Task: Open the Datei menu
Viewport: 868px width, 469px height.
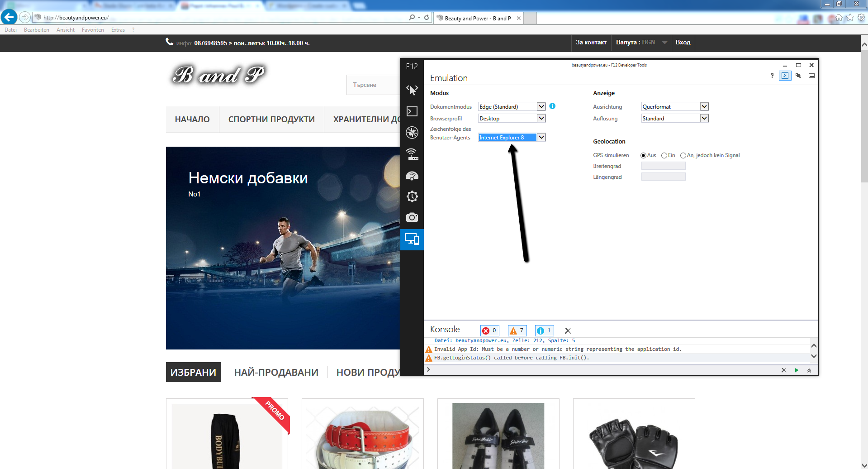Action: (10, 30)
